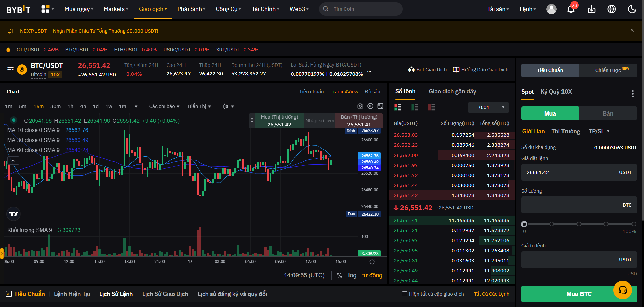Show only buy orders in the order book
Viewport: 644px width, 307px height.
pyautogui.click(x=415, y=107)
